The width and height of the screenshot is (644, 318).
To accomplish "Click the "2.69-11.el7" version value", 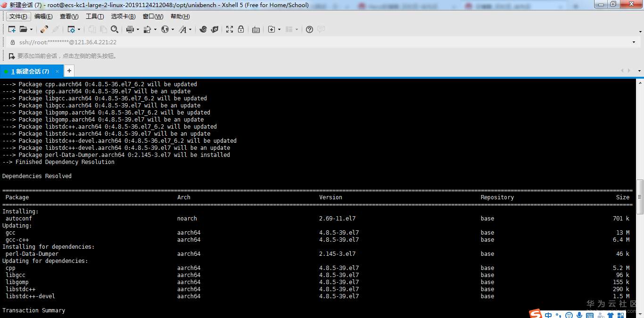I will (337, 219).
